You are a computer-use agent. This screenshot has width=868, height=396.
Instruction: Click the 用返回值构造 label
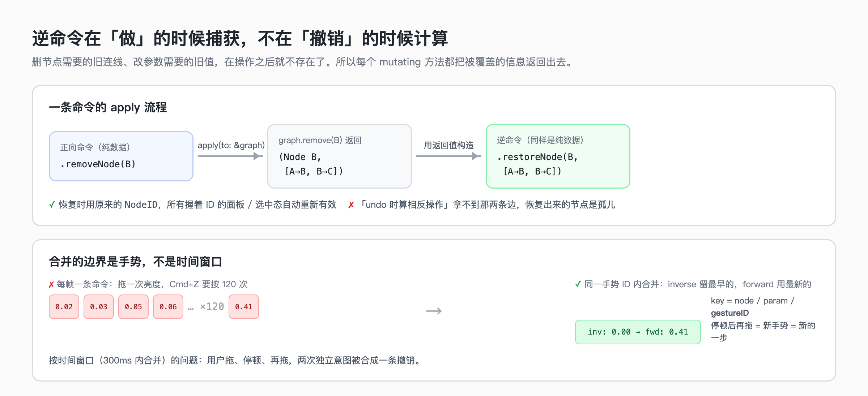(x=448, y=145)
